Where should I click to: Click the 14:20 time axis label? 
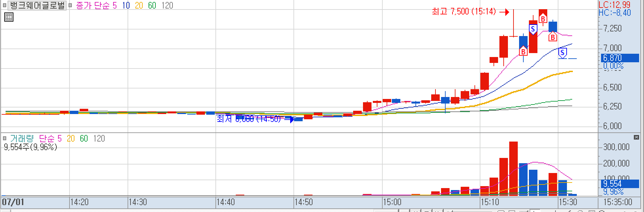(x=79, y=202)
